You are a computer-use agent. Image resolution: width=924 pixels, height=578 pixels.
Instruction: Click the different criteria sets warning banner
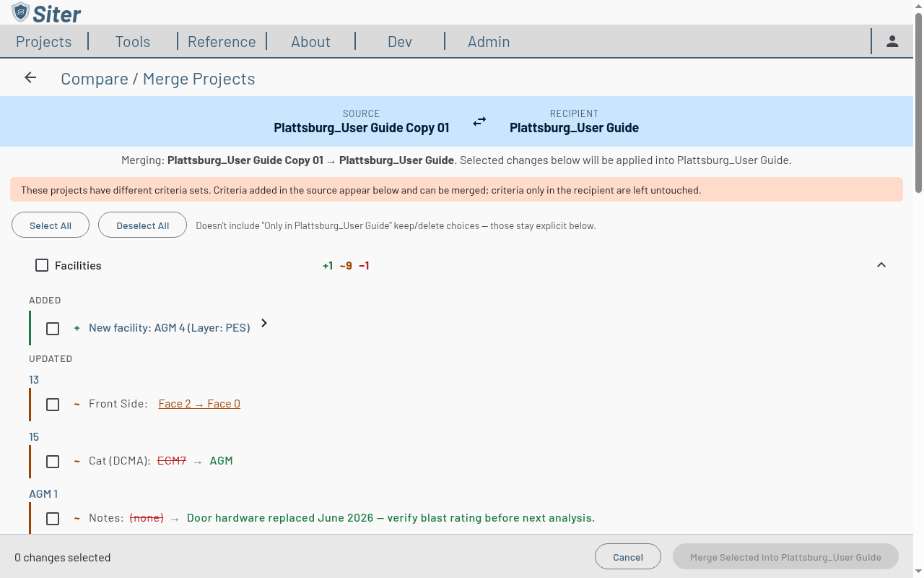pyautogui.click(x=456, y=190)
